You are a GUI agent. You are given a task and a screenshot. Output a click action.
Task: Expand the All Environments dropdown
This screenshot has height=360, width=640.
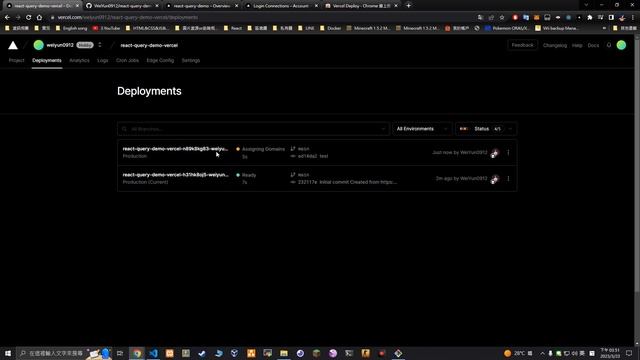(422, 129)
